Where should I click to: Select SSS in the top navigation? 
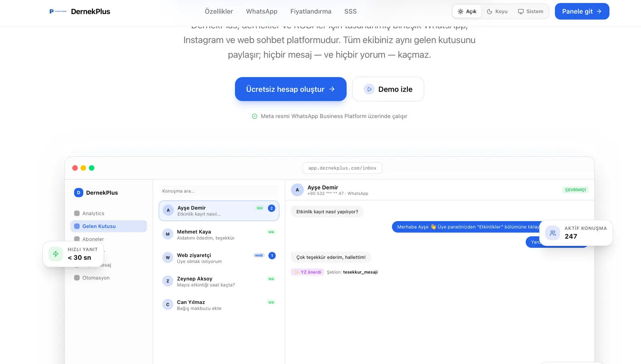351,12
